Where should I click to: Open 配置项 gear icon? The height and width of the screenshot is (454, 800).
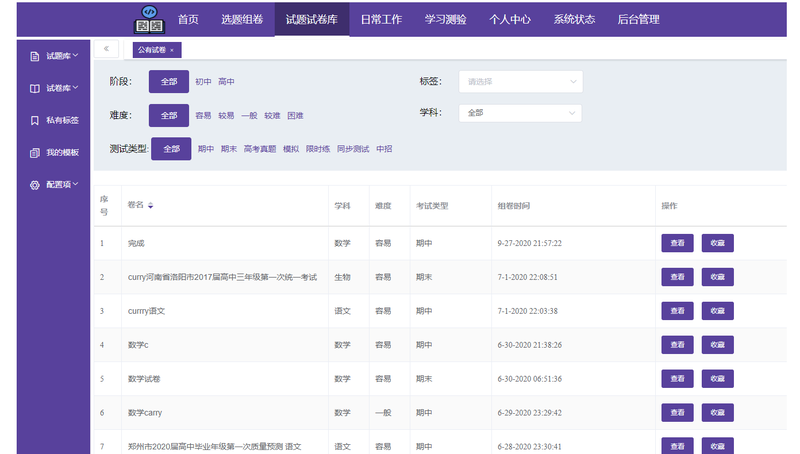34,185
